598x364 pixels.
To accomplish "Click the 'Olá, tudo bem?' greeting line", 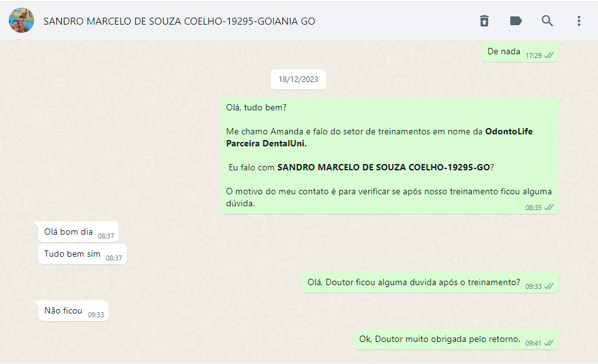I will coord(256,107).
